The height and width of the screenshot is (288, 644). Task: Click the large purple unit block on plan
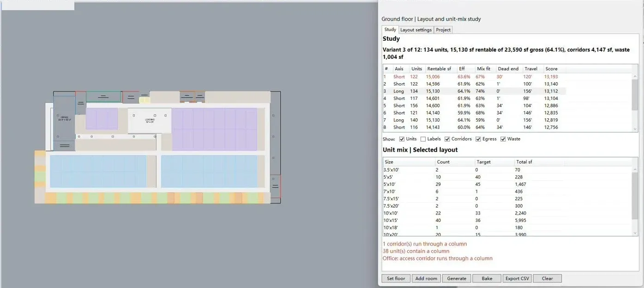tap(214, 129)
